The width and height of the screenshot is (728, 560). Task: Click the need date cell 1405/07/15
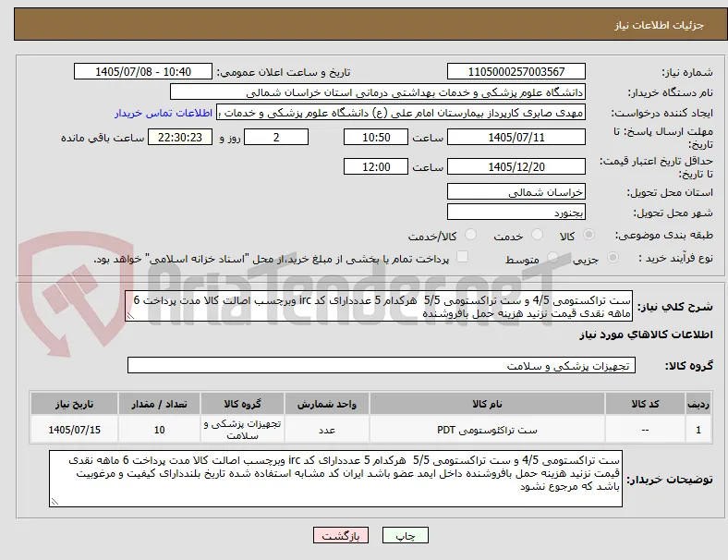coord(74,430)
